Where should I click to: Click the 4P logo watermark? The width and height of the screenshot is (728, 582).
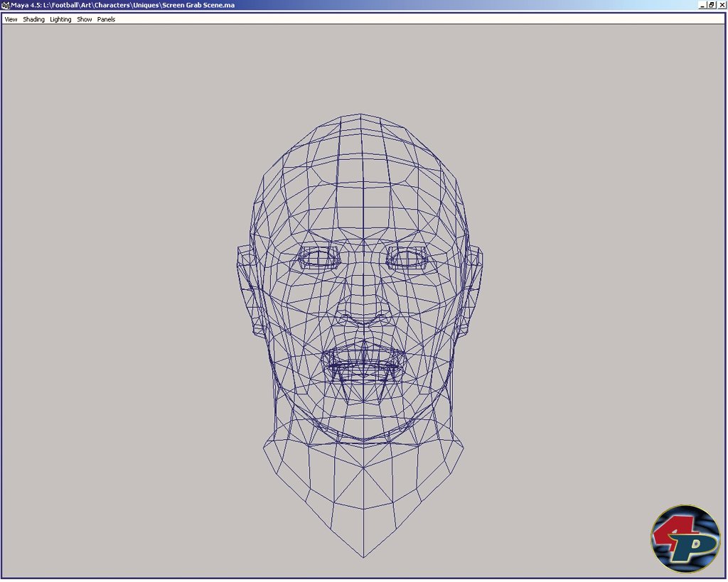click(x=685, y=539)
